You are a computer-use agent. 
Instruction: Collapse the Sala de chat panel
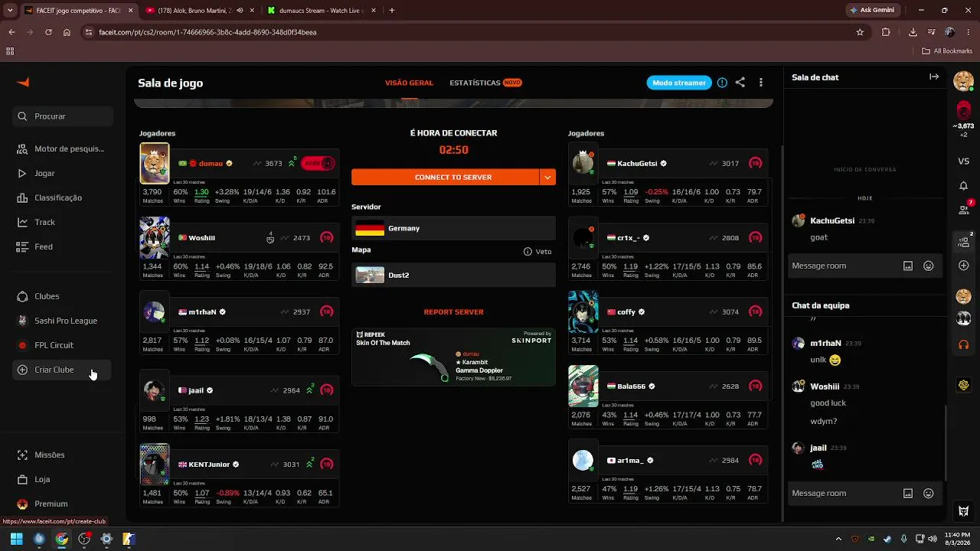click(x=934, y=77)
